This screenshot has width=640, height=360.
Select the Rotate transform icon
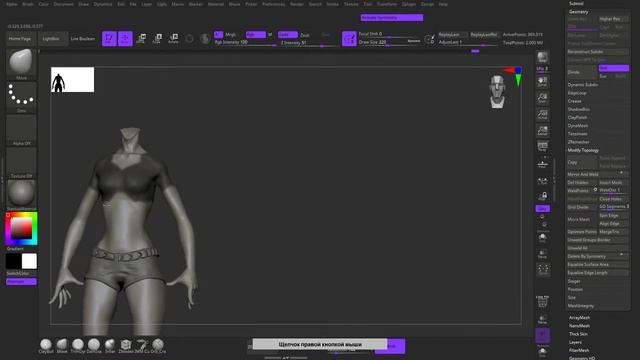click(x=173, y=39)
